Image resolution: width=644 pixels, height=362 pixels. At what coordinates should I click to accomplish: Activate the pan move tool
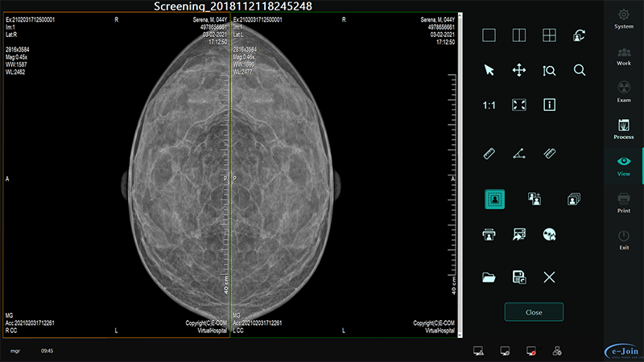[519, 70]
